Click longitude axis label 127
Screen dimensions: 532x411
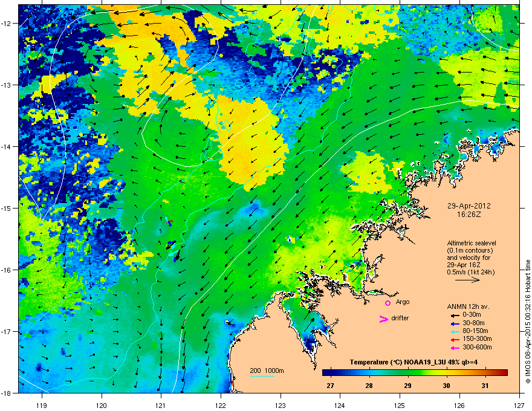pos(519,405)
